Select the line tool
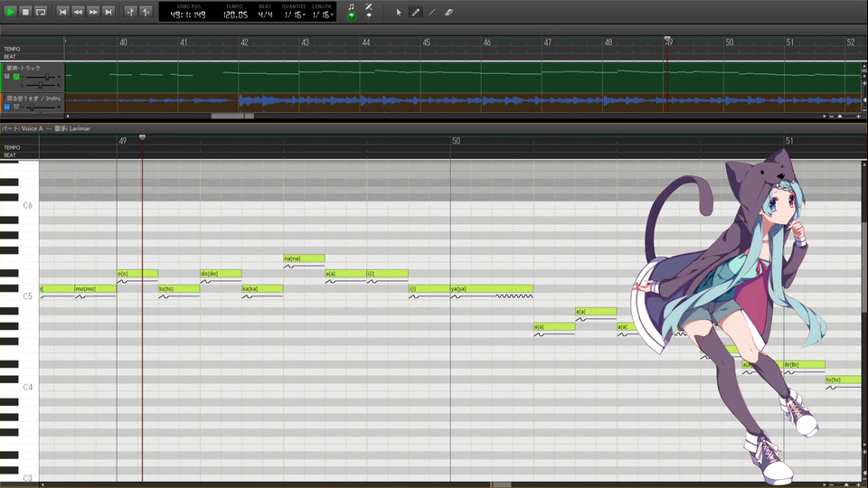Image resolution: width=868 pixels, height=488 pixels. coord(432,12)
